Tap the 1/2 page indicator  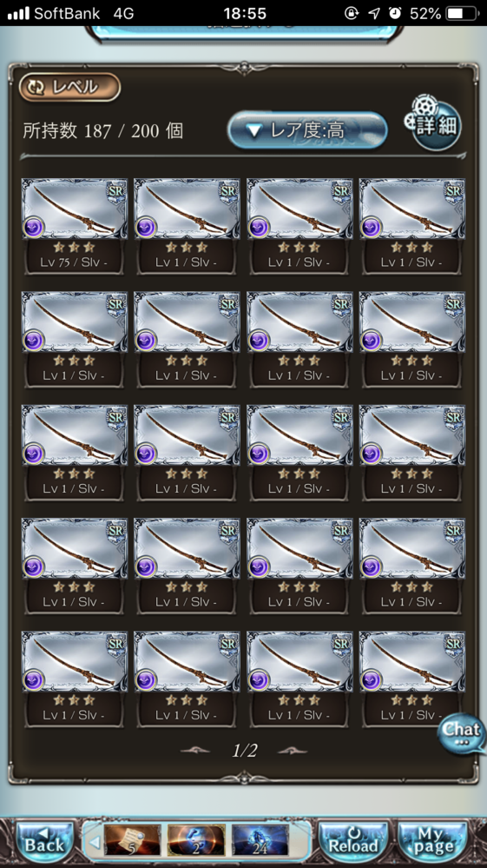[x=244, y=751]
